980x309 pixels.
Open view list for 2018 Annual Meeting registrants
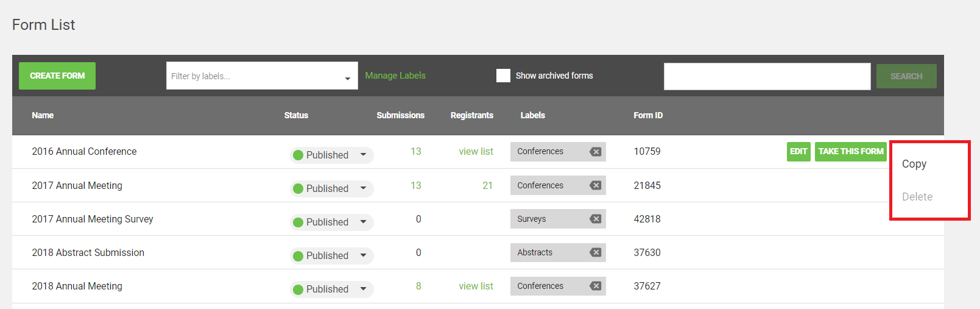point(476,286)
